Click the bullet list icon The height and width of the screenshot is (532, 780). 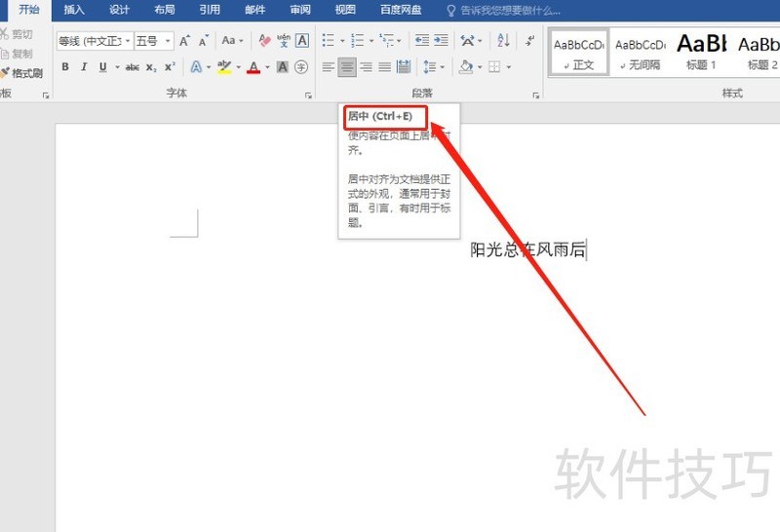[329, 40]
